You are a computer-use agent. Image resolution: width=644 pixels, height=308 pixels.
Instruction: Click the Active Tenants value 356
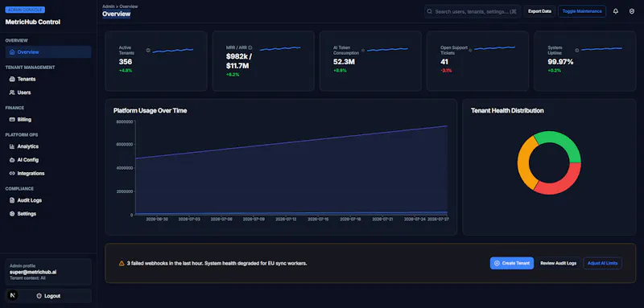tap(126, 62)
